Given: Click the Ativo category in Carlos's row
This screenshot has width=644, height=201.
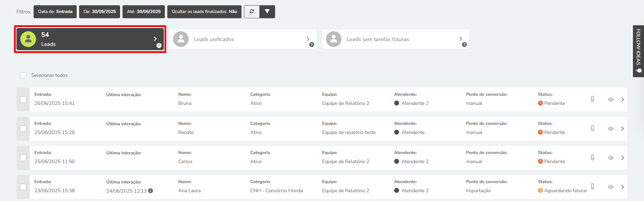Looking at the screenshot, I should click(x=256, y=161).
